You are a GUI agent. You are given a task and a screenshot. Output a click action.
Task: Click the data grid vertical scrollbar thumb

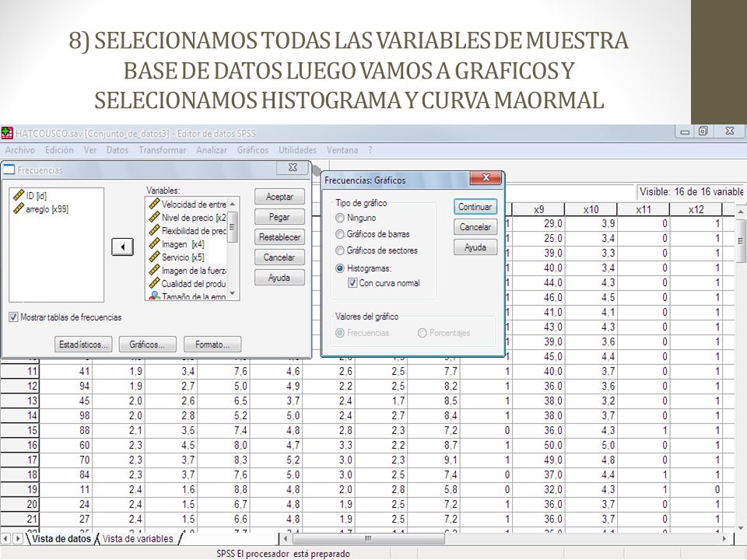(x=741, y=242)
